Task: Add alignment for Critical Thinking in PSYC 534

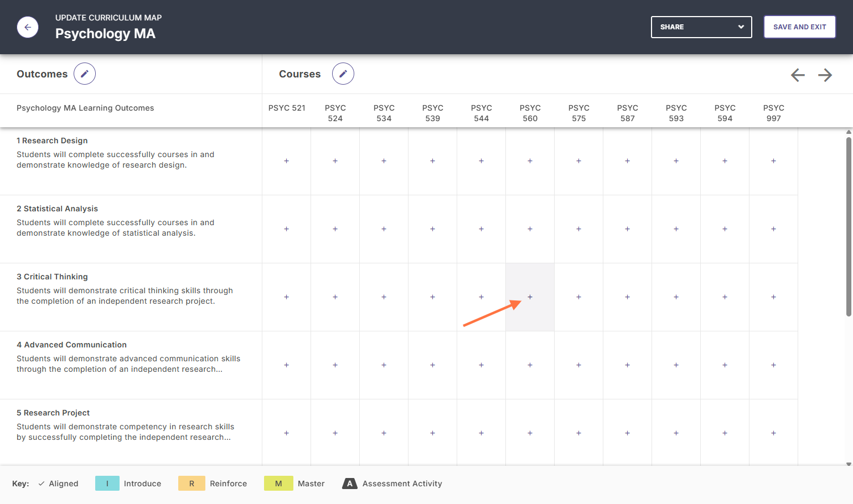Action: click(384, 297)
